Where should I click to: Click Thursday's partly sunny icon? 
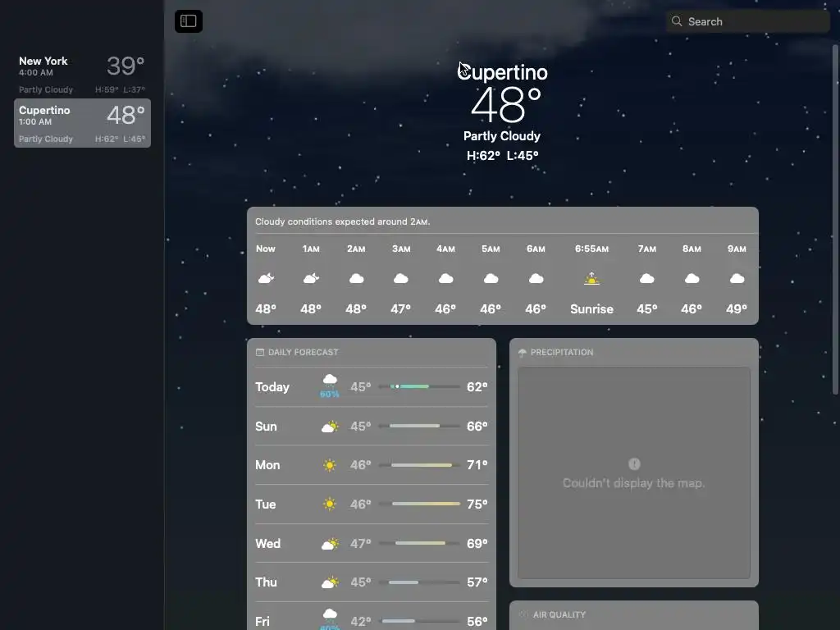coord(330,582)
